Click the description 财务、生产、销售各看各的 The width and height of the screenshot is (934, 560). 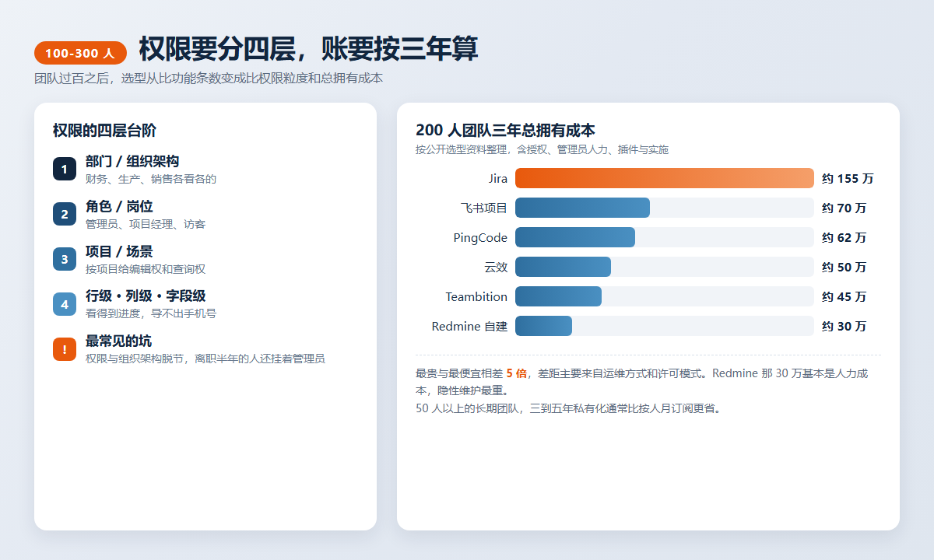point(151,179)
